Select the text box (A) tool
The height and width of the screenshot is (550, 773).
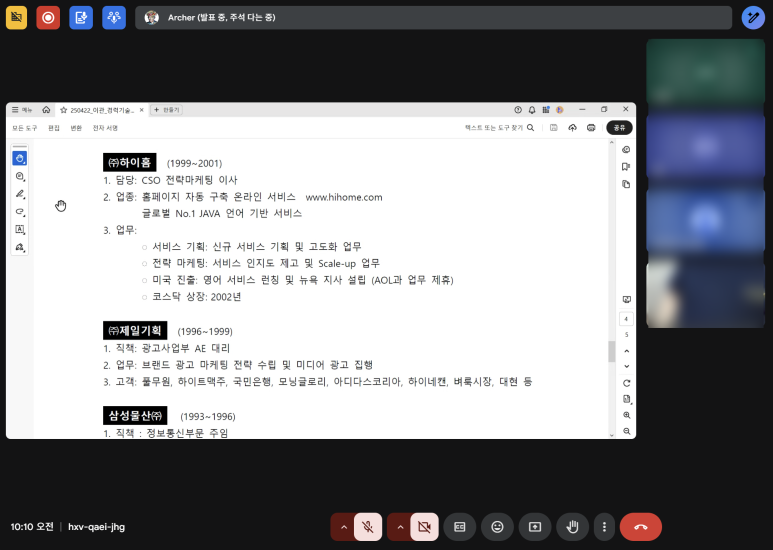point(20,230)
